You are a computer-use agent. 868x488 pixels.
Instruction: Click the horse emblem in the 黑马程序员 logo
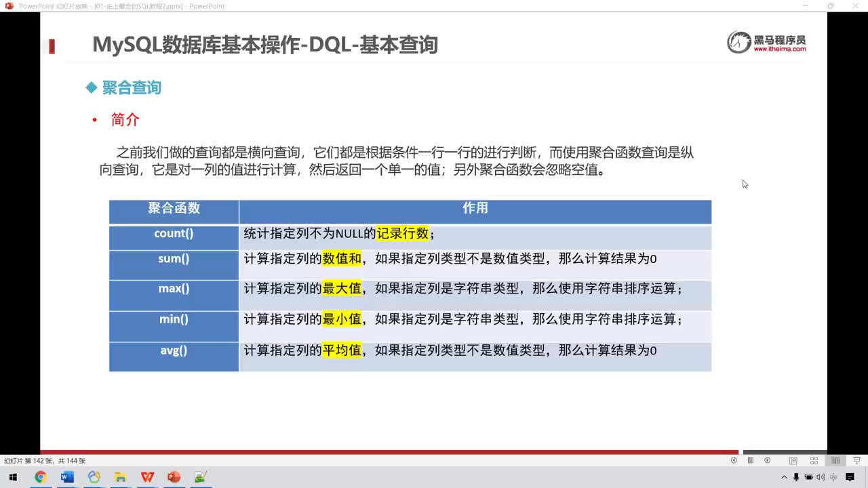(x=739, y=42)
